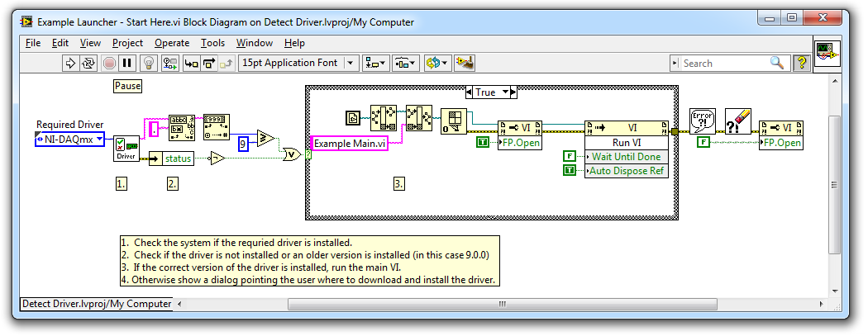Expand the Required Driver NI-DAQmx selector
868x336 pixels.
coord(101,140)
